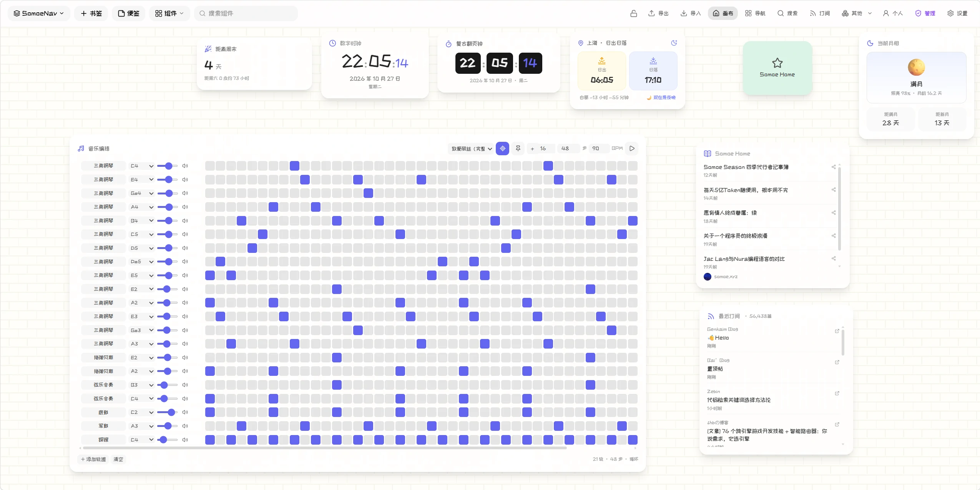Open 设置 in the top bar
The width and height of the screenshot is (980, 490).
click(957, 13)
